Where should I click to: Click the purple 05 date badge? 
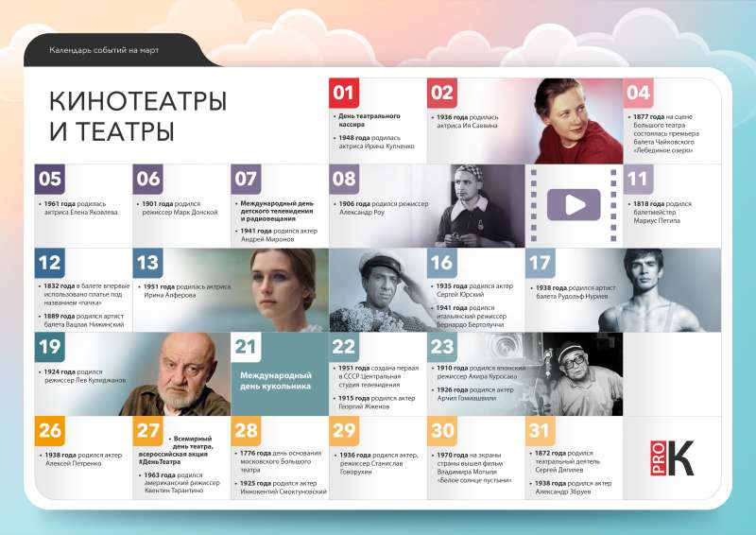[49, 180]
